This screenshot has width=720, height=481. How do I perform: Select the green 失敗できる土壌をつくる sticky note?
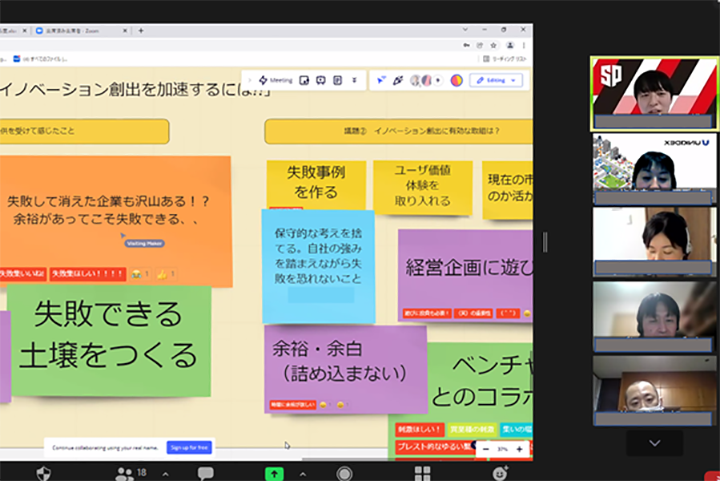tap(110, 338)
